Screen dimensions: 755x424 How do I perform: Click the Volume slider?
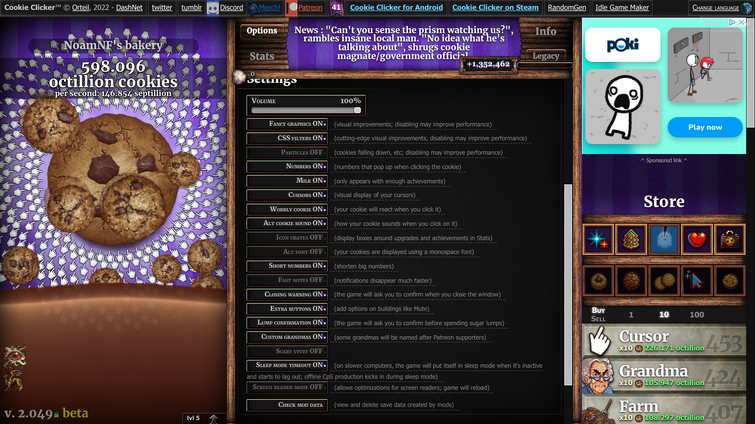(x=306, y=110)
